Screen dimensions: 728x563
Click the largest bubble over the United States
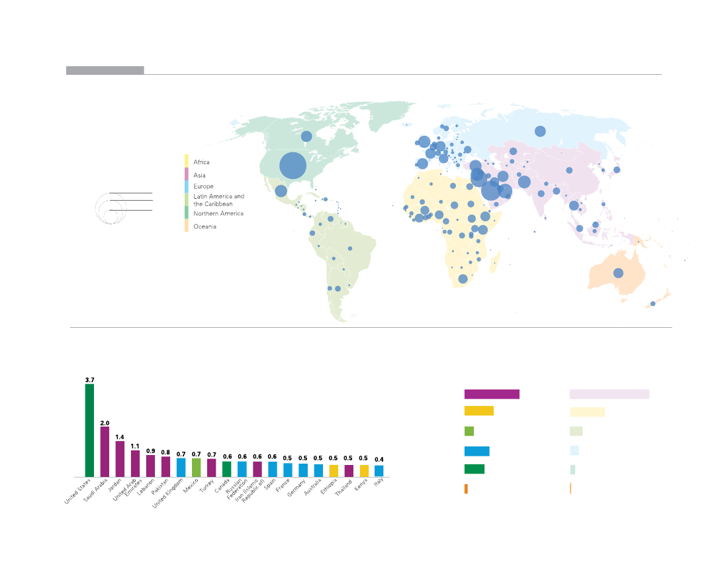click(x=293, y=166)
